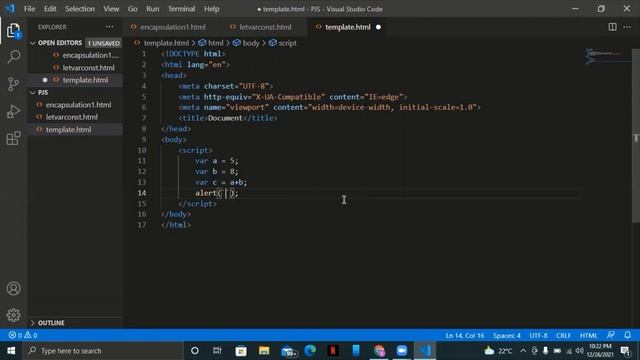This screenshot has width=640, height=360.
Task: Open the Explorer view in activity bar
Action: point(13,30)
